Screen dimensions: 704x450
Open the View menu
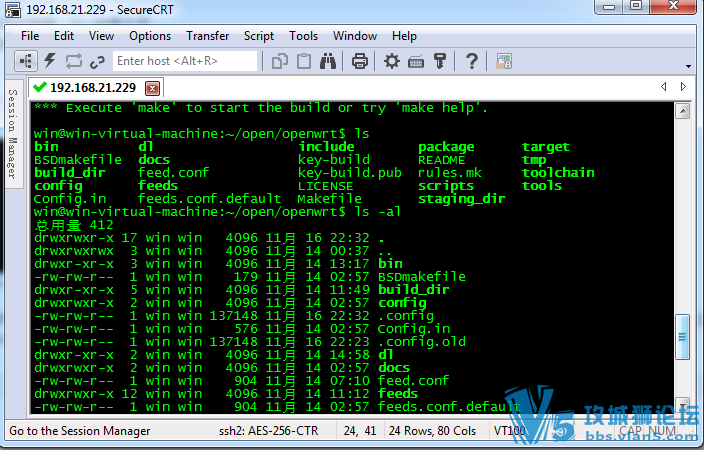(101, 36)
